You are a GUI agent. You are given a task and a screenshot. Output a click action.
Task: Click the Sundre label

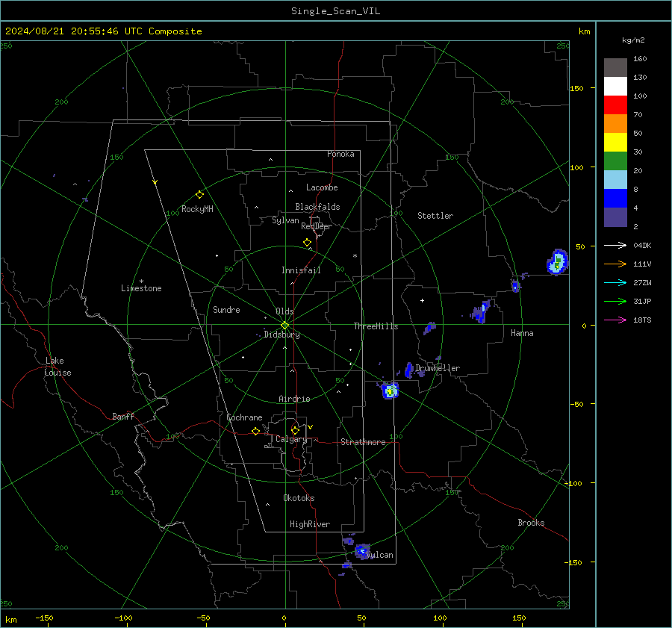click(226, 309)
